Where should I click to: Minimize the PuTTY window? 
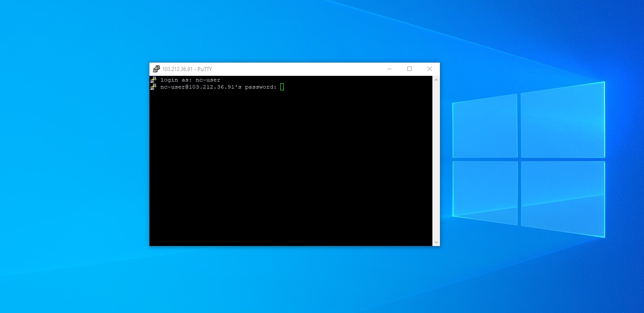click(x=390, y=69)
